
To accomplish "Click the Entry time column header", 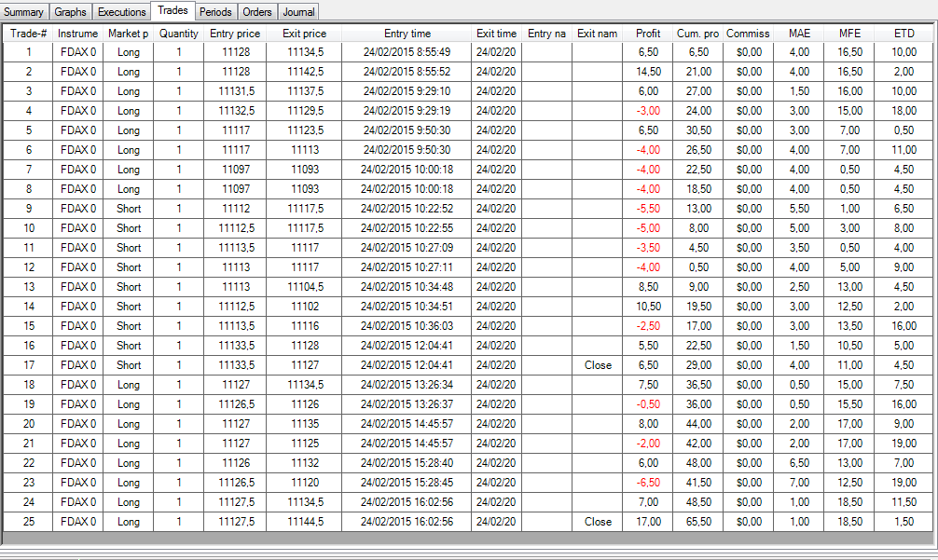I will click(407, 34).
